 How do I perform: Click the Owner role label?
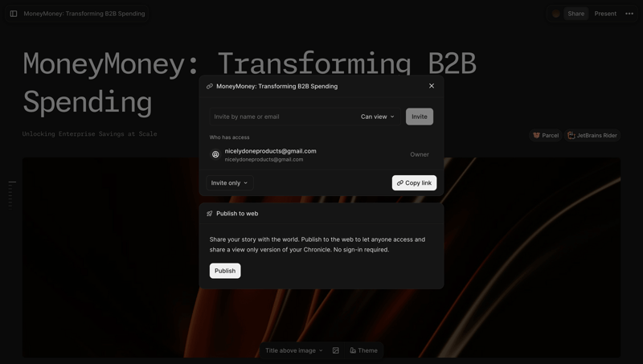pyautogui.click(x=419, y=154)
